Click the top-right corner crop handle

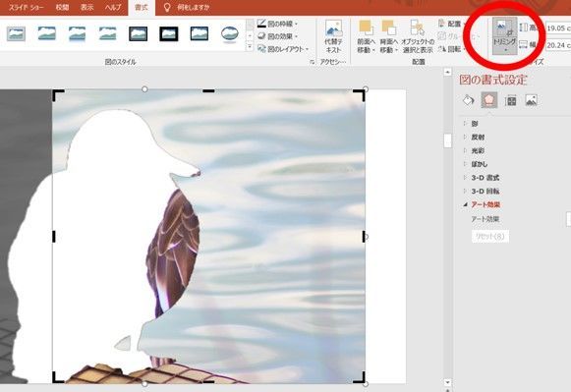(x=359, y=95)
